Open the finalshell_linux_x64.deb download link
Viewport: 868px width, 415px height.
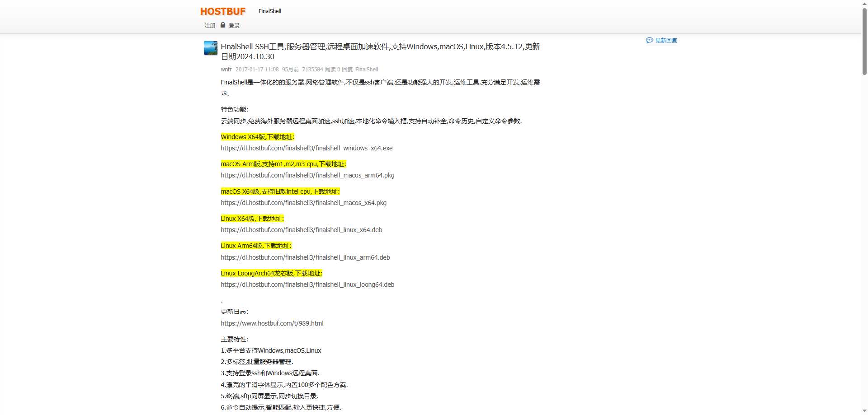click(302, 230)
